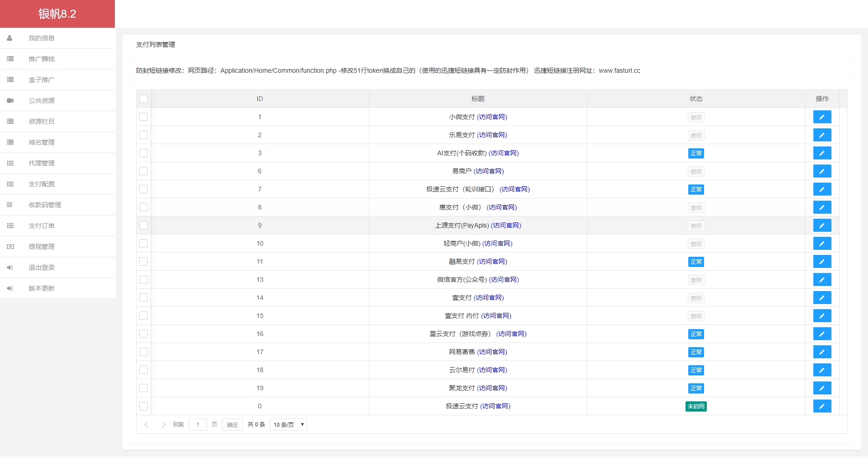Navigate to 提现管理 sidebar item
The image size is (868, 476).
[42, 247]
